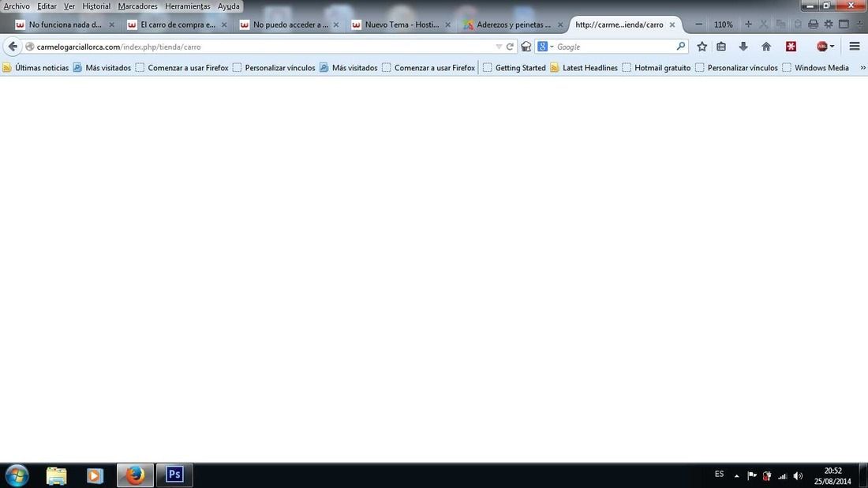Launch media player from taskbar
868x488 pixels.
pyautogui.click(x=95, y=475)
